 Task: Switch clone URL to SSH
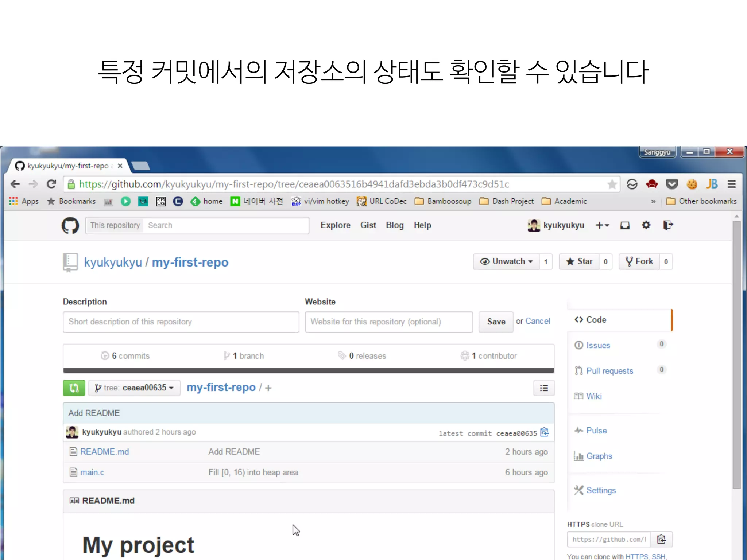[x=658, y=557]
